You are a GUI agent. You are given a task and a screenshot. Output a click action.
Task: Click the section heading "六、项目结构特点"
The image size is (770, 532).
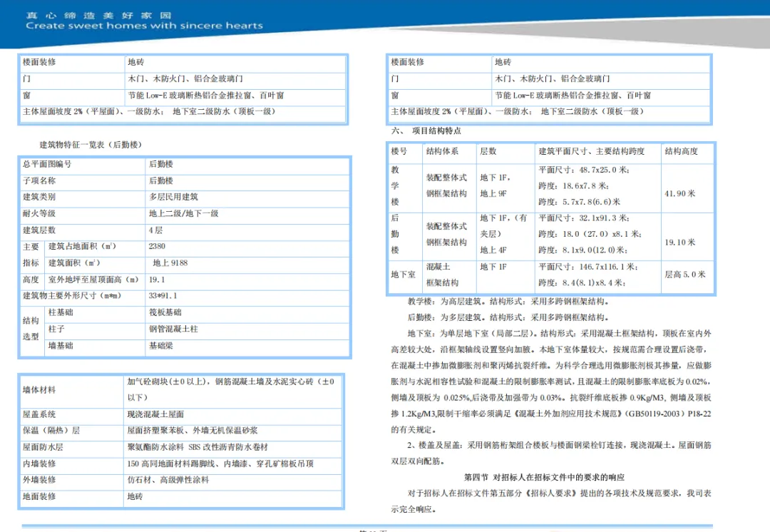click(426, 131)
